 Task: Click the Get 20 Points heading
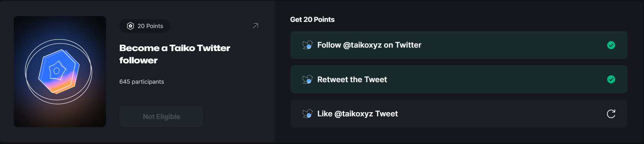(312, 20)
